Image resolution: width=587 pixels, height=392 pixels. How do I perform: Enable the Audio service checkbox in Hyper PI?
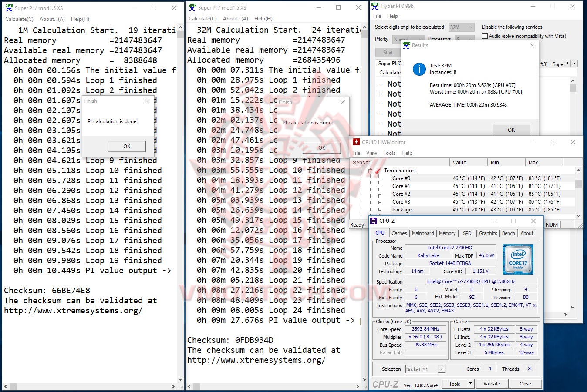pos(485,36)
